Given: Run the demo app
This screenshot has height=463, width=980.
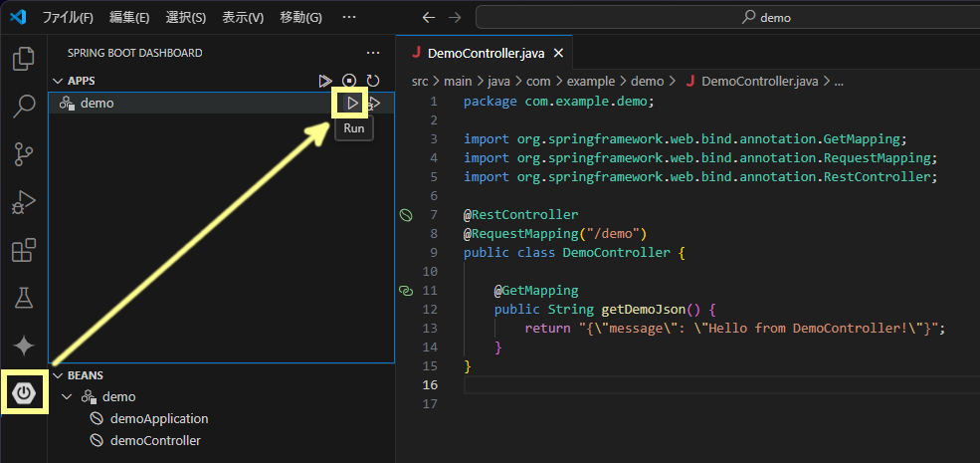Looking at the screenshot, I should point(352,104).
